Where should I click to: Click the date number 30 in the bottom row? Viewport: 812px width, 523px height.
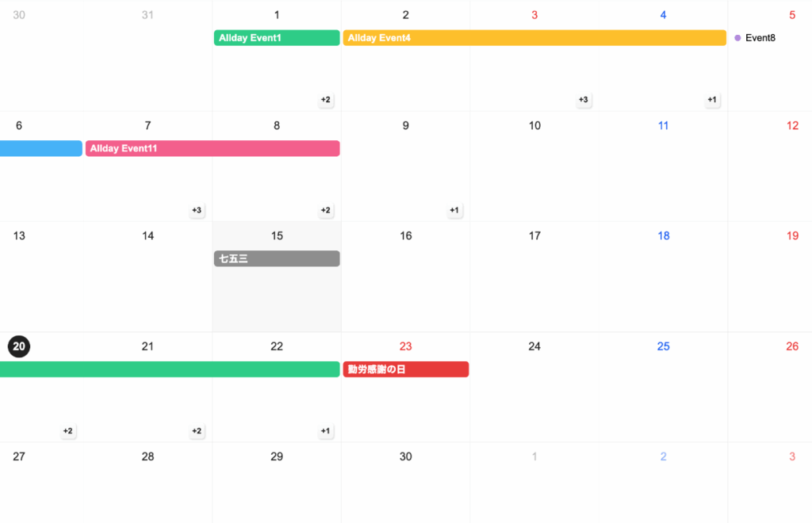pos(405,456)
